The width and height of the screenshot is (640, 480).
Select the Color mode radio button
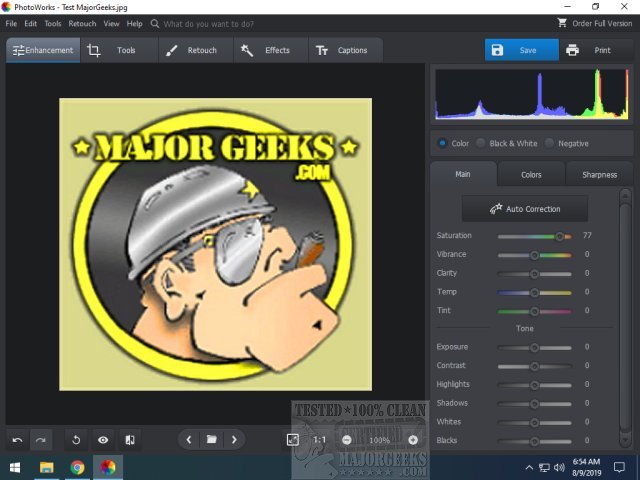443,143
